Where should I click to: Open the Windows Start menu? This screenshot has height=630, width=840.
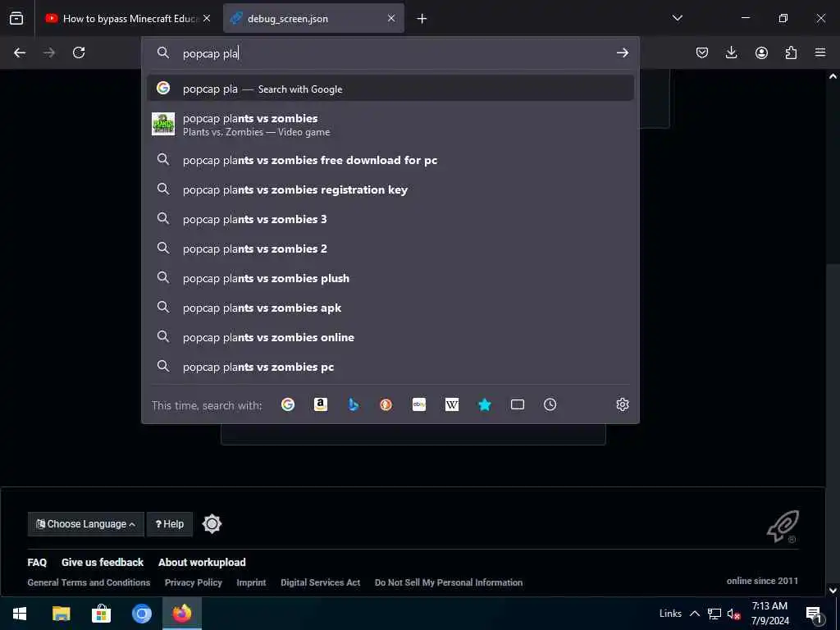pos(20,614)
